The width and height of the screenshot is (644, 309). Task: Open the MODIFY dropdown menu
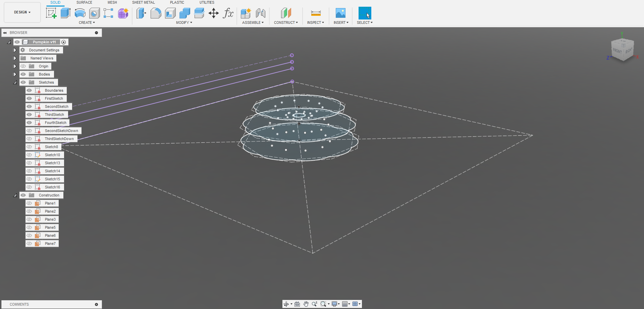(184, 23)
